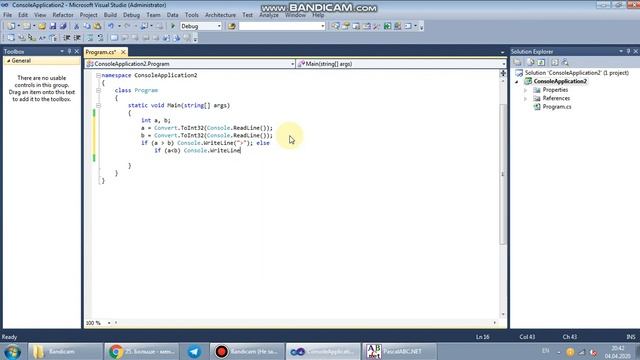
Task: Click the Comment Out Selection icon
Action: click(x=90, y=38)
